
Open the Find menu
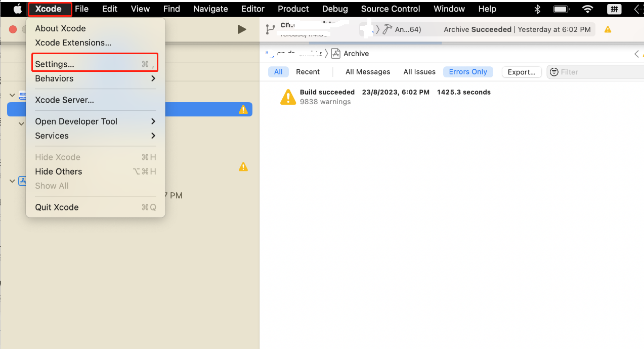point(171,9)
